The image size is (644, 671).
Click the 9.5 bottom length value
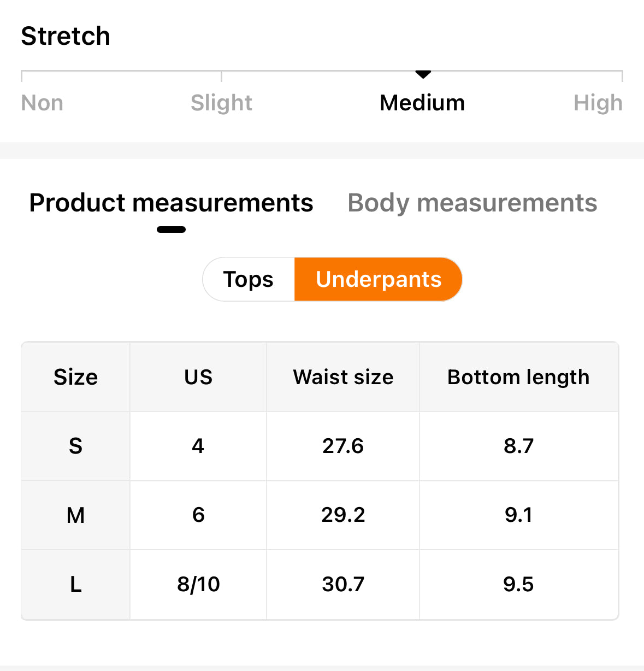(518, 584)
